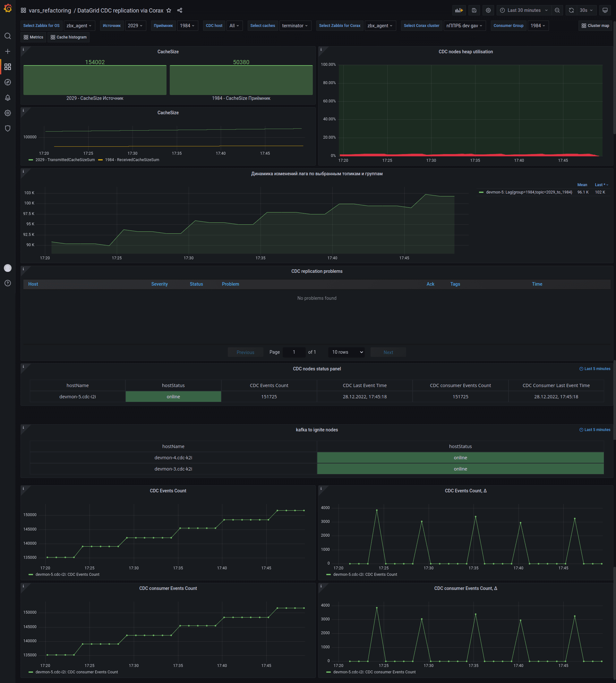Screen dimensions: 616x683
Task: Open the CDC nodes heap utilisation panel title menu
Action: coord(466,52)
